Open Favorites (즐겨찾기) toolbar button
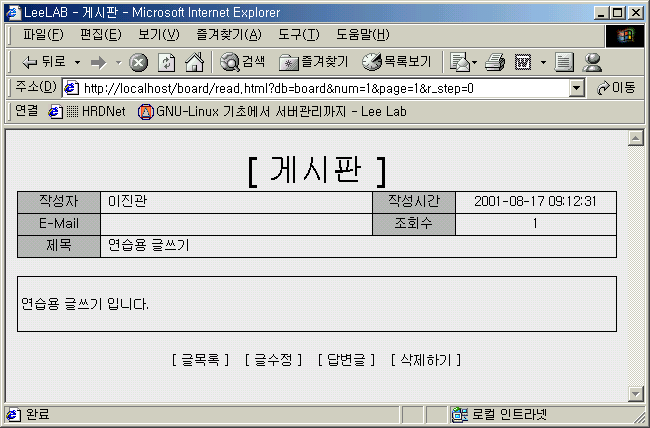The width and height of the screenshot is (650, 428). tap(314, 62)
